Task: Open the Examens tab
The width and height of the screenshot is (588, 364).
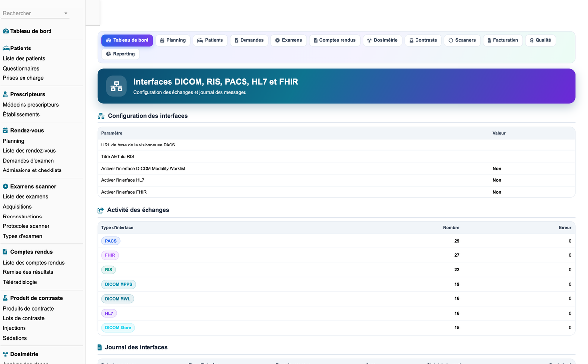Action: pyautogui.click(x=289, y=40)
